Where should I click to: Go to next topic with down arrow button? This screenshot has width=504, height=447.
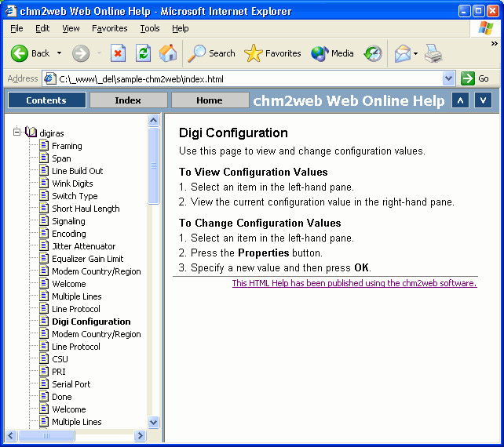[483, 100]
